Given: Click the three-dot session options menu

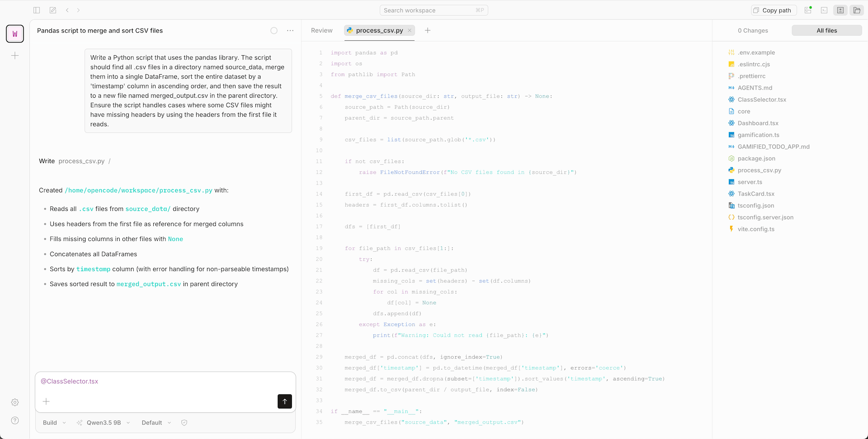Looking at the screenshot, I should click(290, 30).
